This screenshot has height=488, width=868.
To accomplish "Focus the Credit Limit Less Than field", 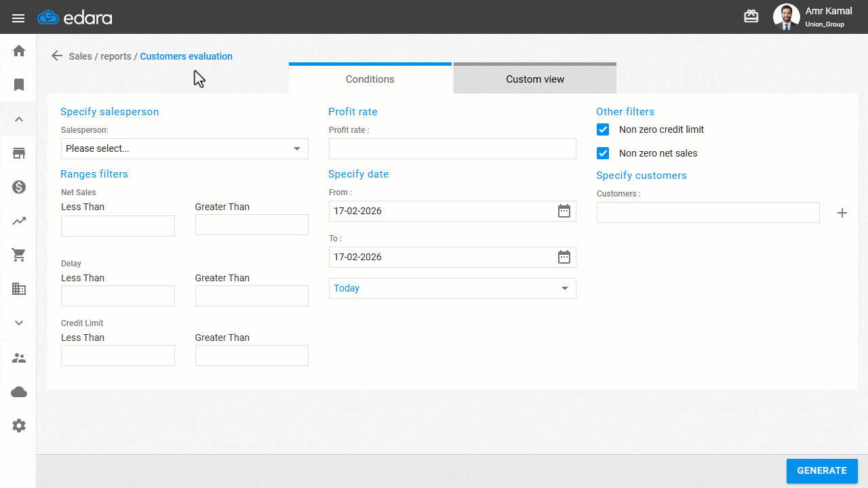I will click(x=118, y=355).
